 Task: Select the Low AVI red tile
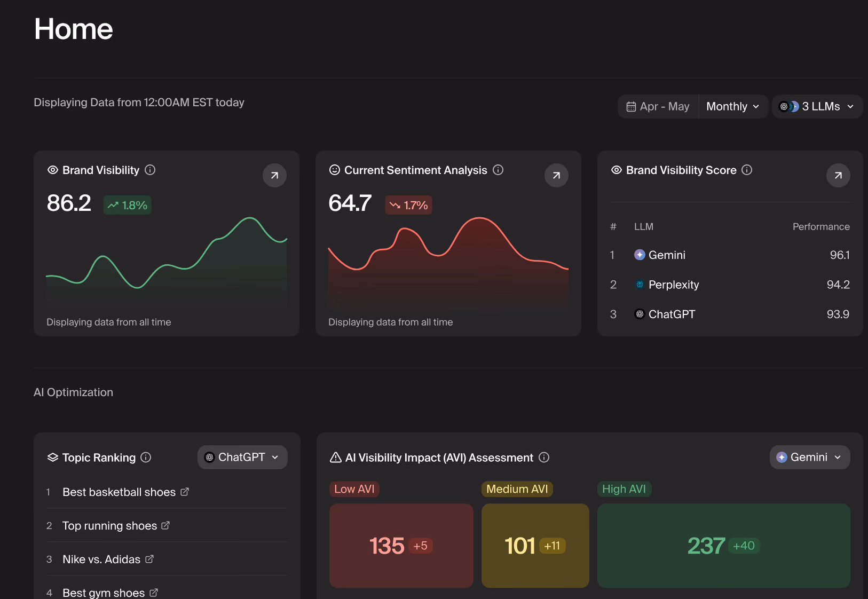pos(401,546)
